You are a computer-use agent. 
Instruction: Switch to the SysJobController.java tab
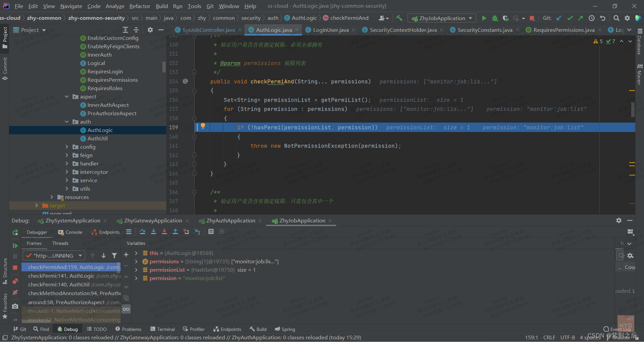click(208, 30)
